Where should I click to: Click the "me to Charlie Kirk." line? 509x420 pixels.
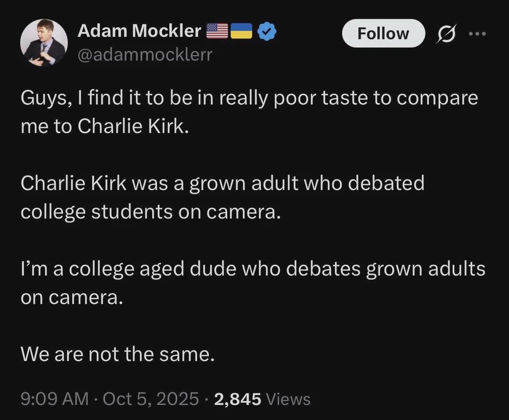click(x=105, y=127)
